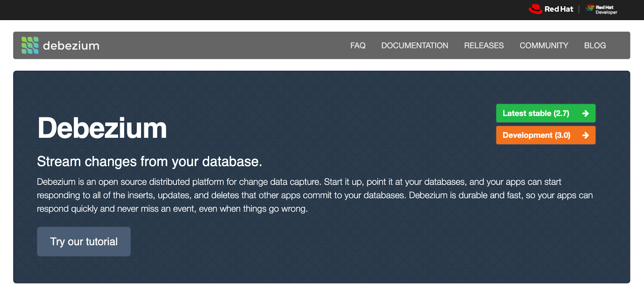Click the red fedora Red Hat icon

(535, 9)
